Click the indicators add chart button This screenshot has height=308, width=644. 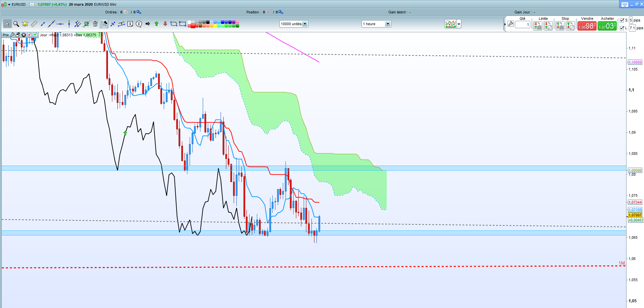[x=451, y=24]
